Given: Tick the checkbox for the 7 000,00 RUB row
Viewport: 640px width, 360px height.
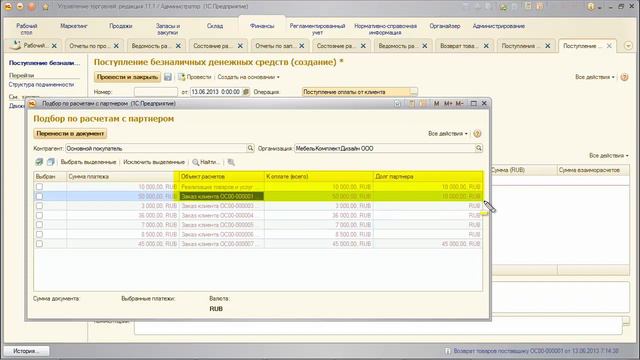Looking at the screenshot, I should (x=39, y=224).
